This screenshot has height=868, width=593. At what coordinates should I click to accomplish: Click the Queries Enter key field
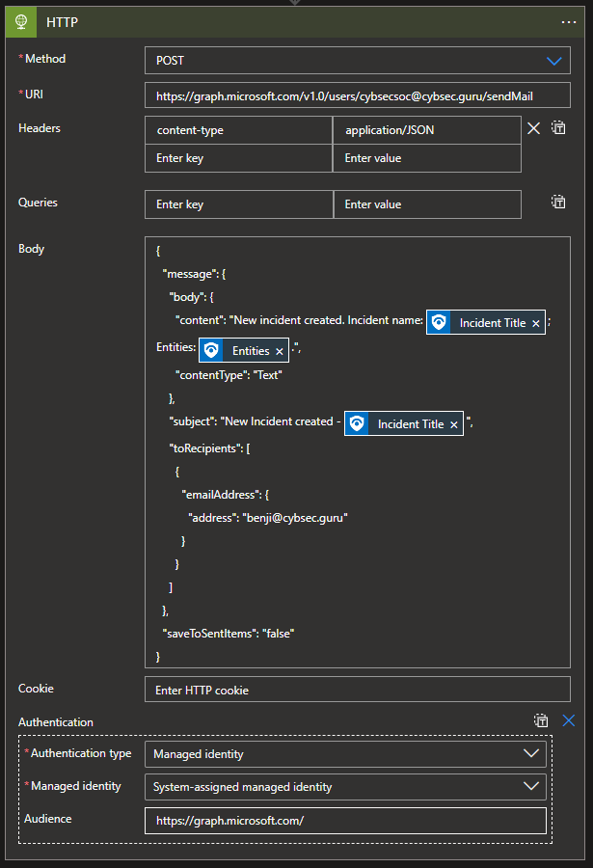(238, 204)
